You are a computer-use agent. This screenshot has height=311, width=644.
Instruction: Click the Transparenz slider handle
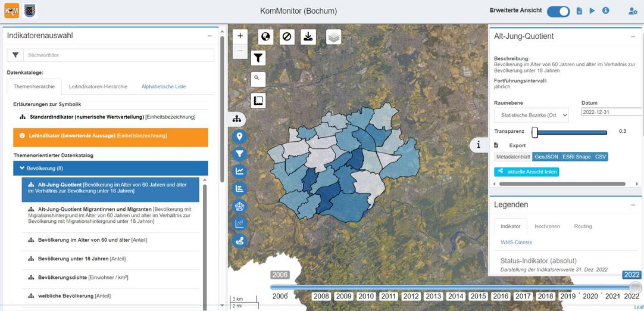(534, 132)
